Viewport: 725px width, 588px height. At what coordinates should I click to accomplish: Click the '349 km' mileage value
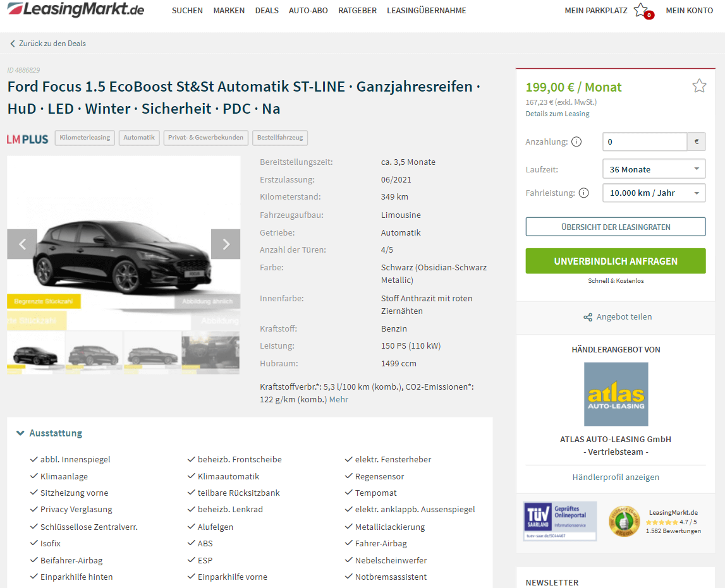point(394,197)
